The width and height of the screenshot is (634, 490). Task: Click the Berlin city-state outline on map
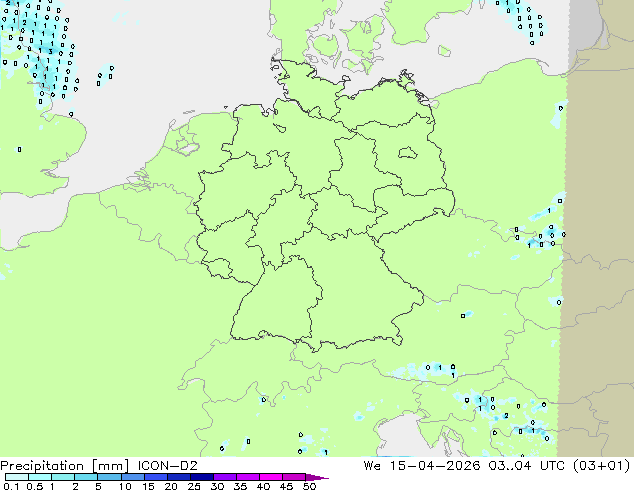click(x=407, y=152)
